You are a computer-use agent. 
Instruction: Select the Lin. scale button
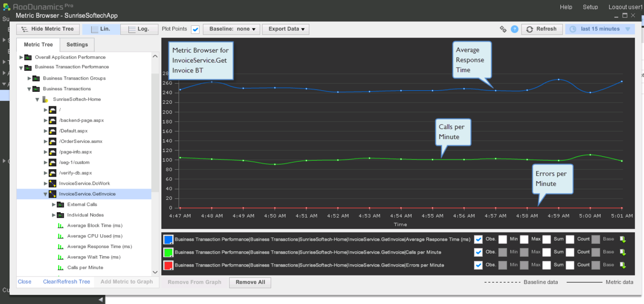pos(100,29)
